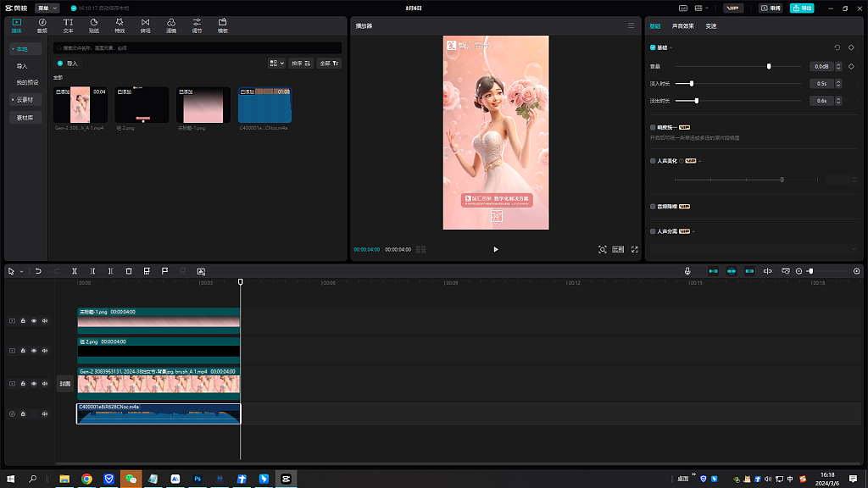Hide the 未形醒-1.png track with eye toggle

coord(34,320)
